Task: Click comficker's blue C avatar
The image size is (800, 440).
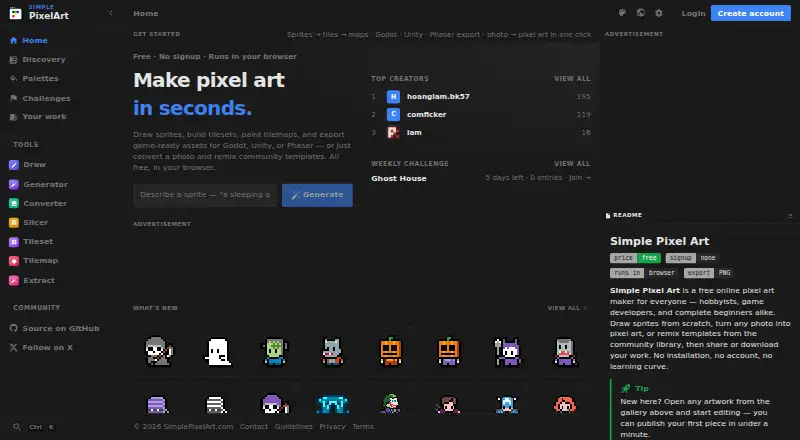Action: tap(393, 114)
